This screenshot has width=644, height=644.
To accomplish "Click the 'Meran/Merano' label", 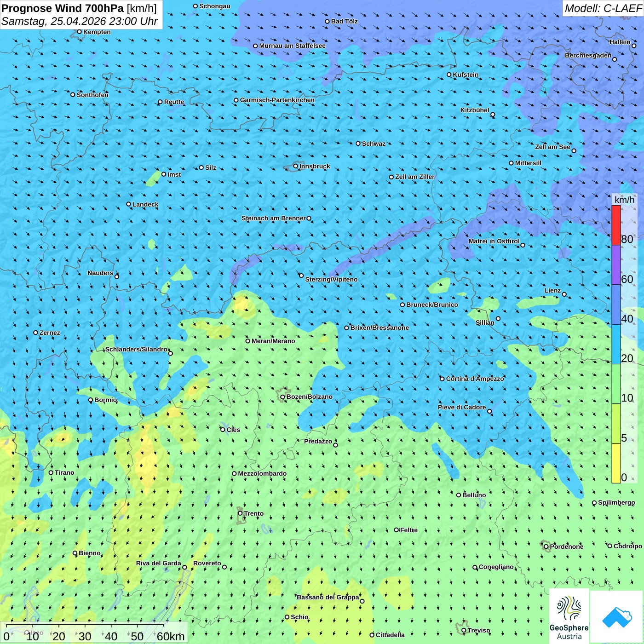I will point(274,341).
